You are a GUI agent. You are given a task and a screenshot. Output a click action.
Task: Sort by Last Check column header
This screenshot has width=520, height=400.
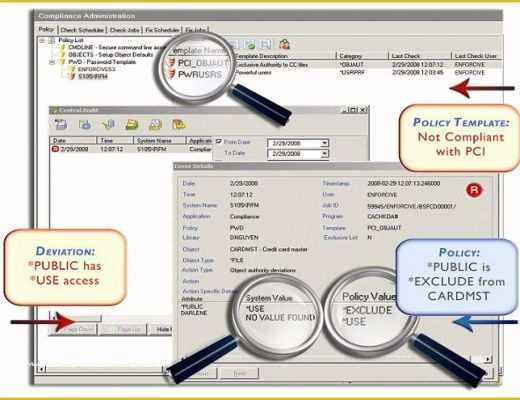[419, 56]
